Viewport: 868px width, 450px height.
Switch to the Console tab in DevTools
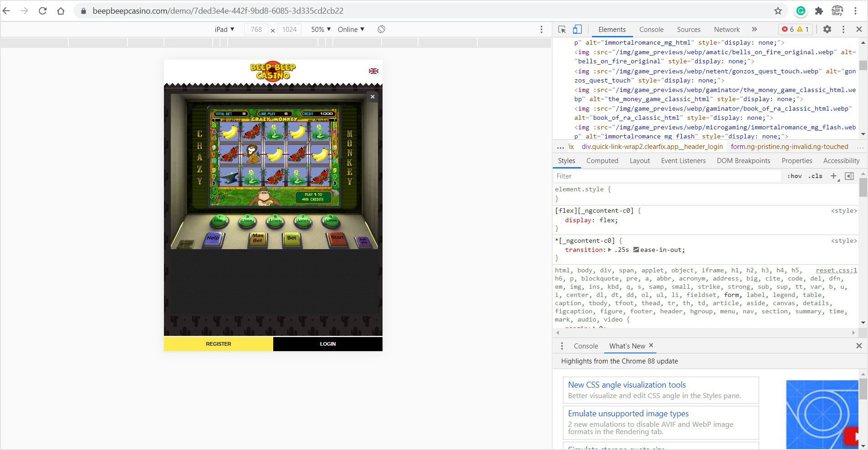[x=651, y=29]
